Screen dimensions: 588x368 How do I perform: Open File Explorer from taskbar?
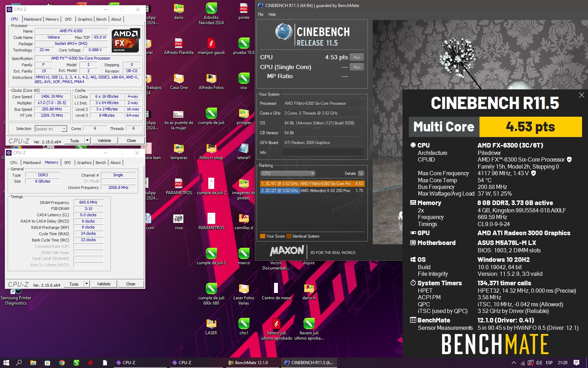[33, 363]
